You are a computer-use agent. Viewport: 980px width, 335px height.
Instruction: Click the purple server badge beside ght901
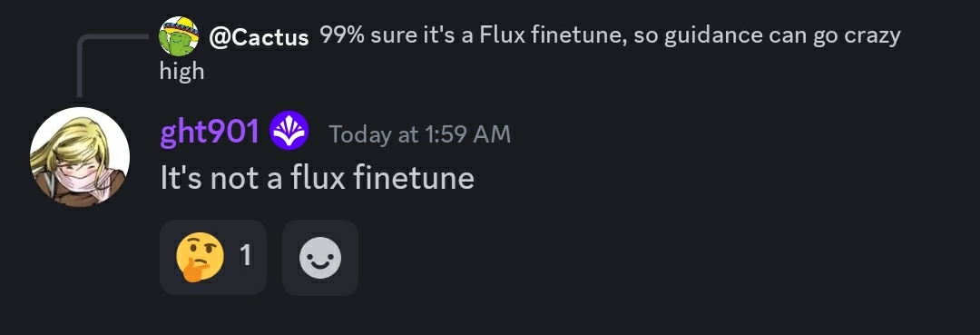click(x=289, y=131)
